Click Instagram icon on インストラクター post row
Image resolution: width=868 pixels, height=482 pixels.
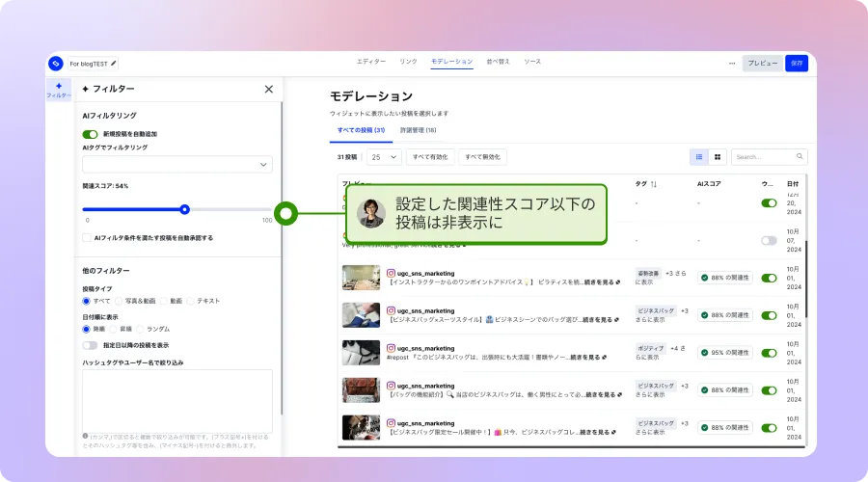click(x=391, y=273)
